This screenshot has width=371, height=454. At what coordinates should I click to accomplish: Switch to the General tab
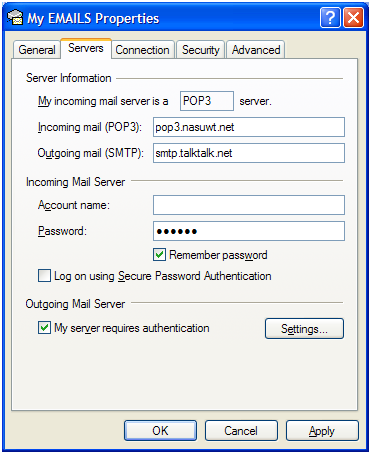pos(37,50)
